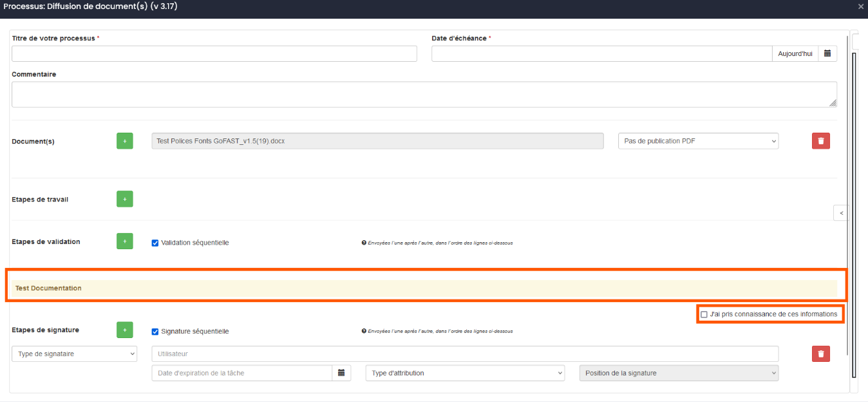Screen dimensions: 868x416
Task: Click the Test Polices Fonts GoFAST document field
Action: (x=377, y=141)
